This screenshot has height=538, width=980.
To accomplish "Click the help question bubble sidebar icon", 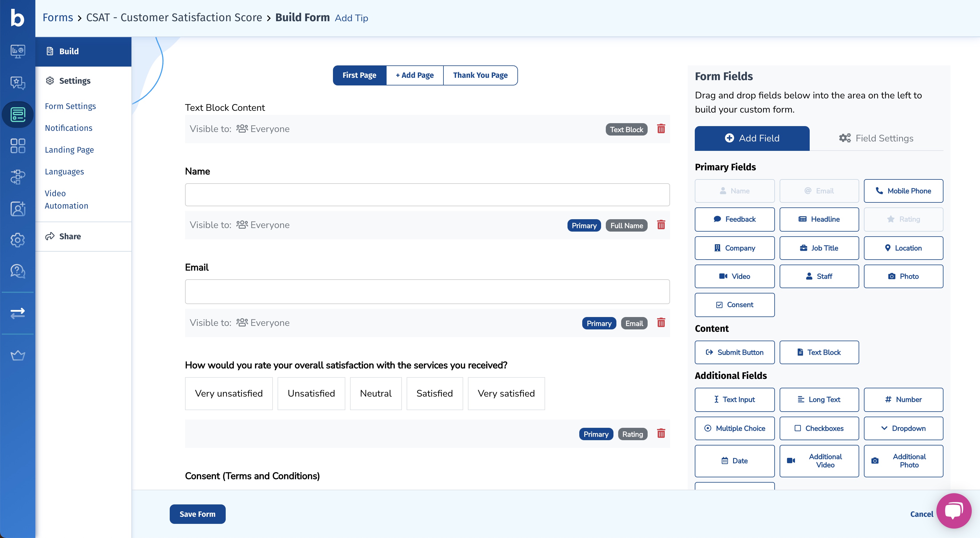I will [17, 271].
